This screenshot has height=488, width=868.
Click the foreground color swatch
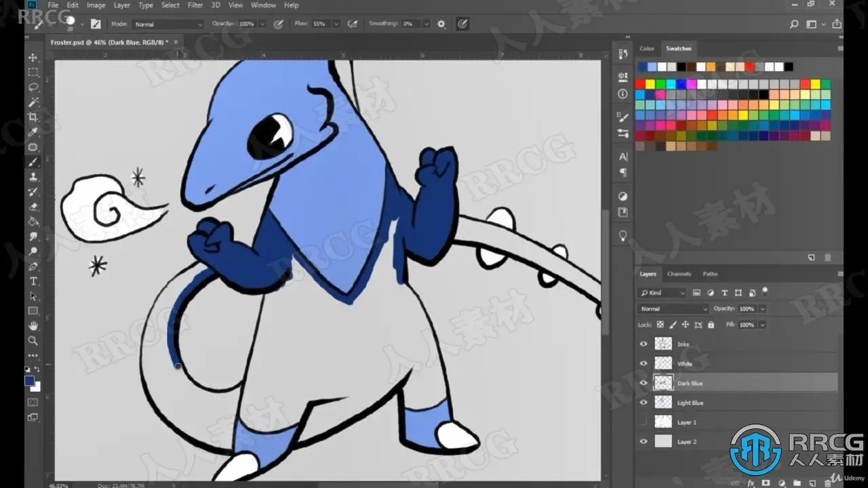click(x=29, y=381)
